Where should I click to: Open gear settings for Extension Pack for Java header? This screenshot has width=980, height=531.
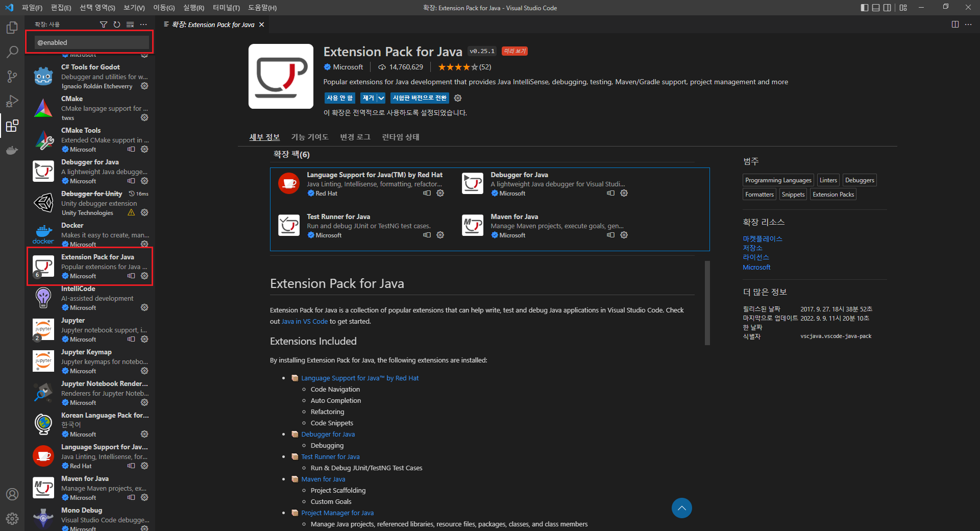(x=458, y=98)
